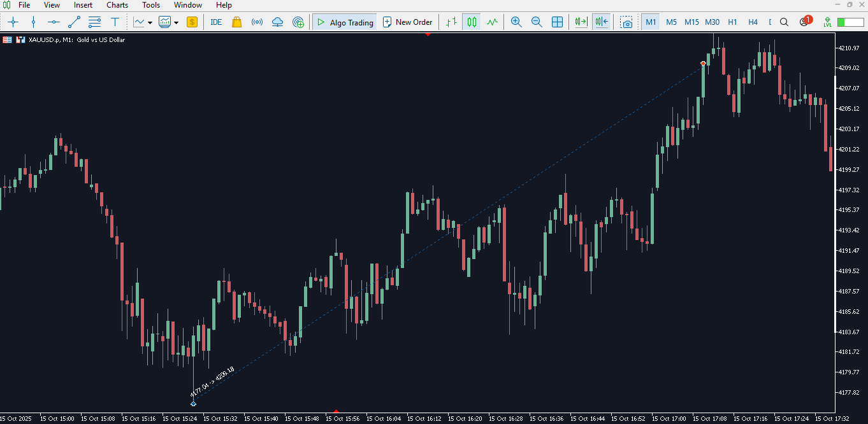Select the crosshair tool
Image resolution: width=868 pixels, height=424 pixels.
[x=13, y=22]
